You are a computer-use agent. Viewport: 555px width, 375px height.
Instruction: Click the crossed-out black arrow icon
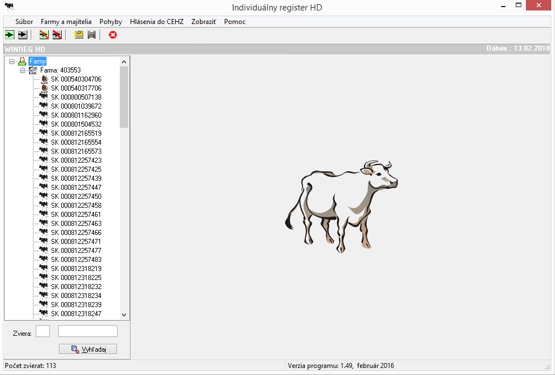57,35
